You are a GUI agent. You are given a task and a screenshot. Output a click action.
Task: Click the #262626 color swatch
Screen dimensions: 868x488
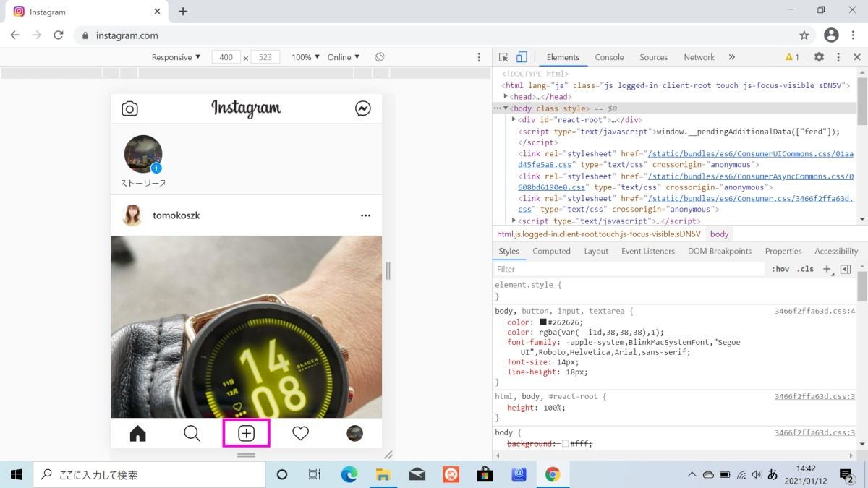[542, 322]
